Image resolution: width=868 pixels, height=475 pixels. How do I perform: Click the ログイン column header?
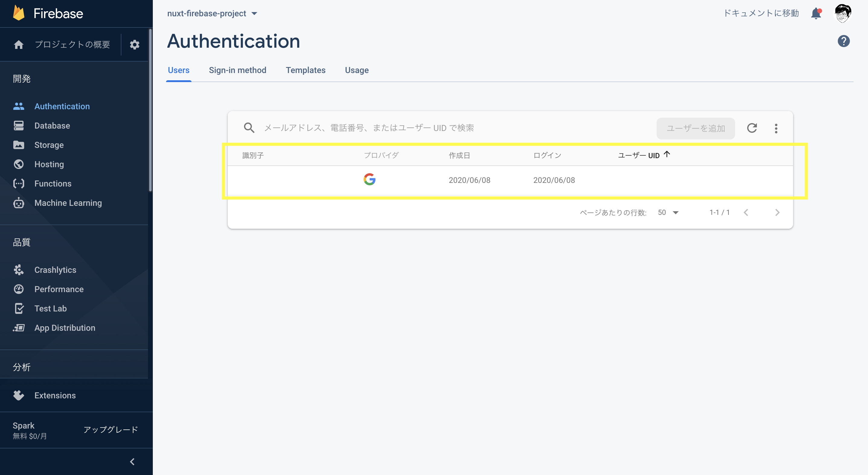coord(547,155)
